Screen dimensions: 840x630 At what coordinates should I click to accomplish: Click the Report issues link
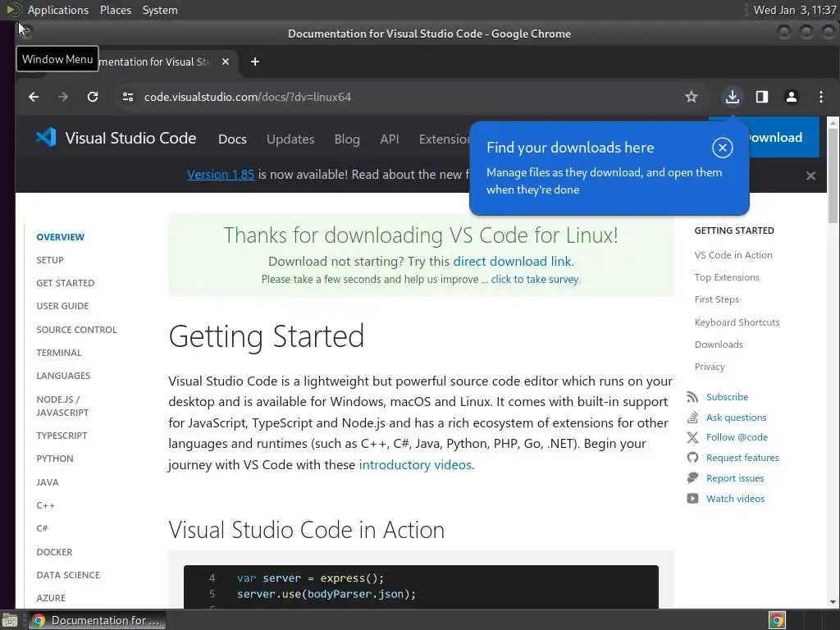coord(735,478)
